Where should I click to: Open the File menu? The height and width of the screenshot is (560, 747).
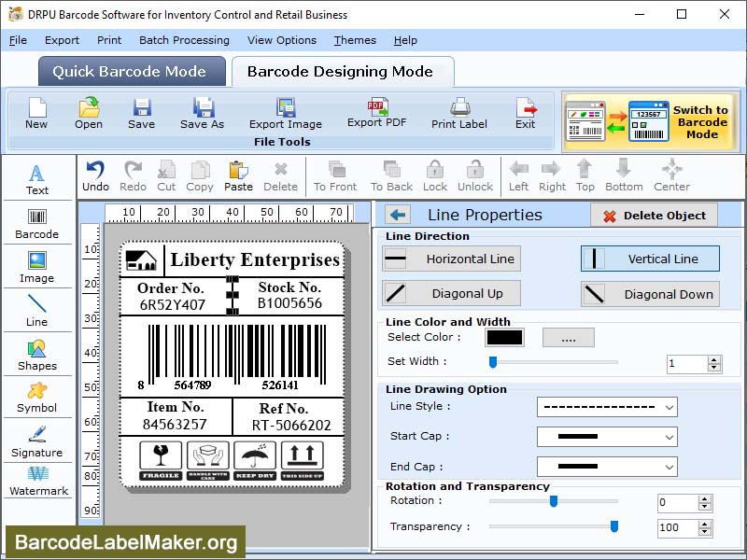pyautogui.click(x=18, y=40)
